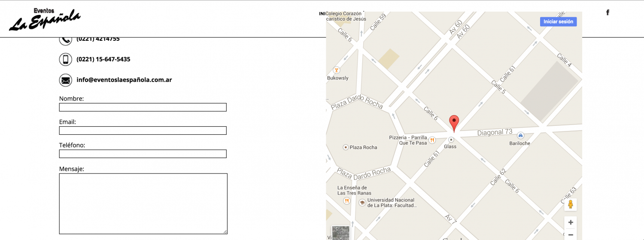Click the Universidad Nacional graduation cap icon

362,202
